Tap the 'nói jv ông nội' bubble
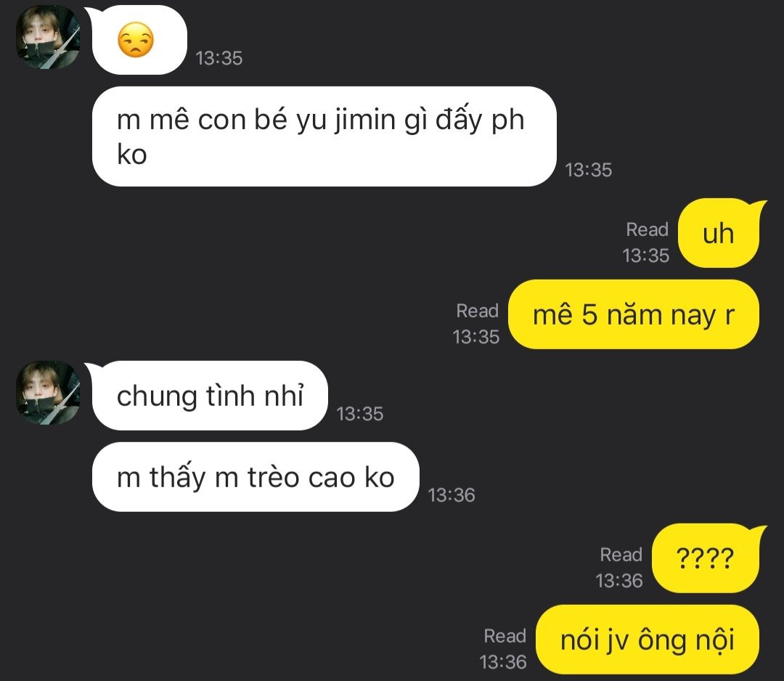784x681 pixels. click(x=648, y=640)
